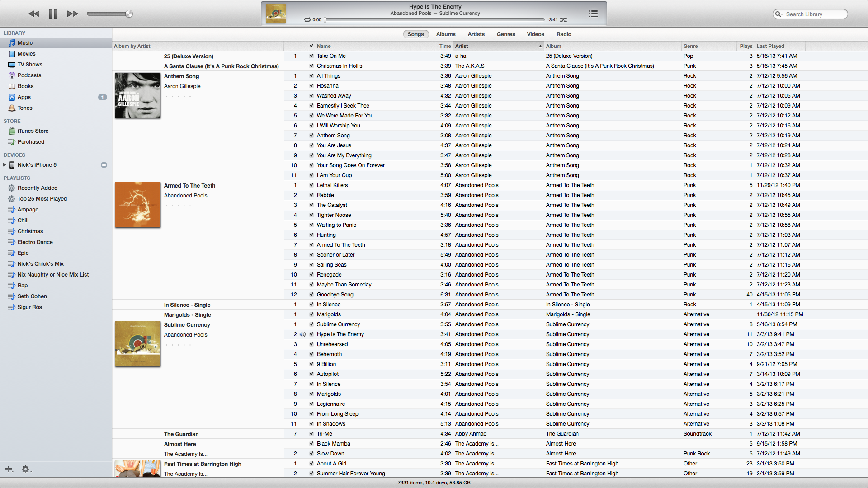The image size is (868, 488).
Task: Switch to the Genres view tab
Action: click(505, 34)
